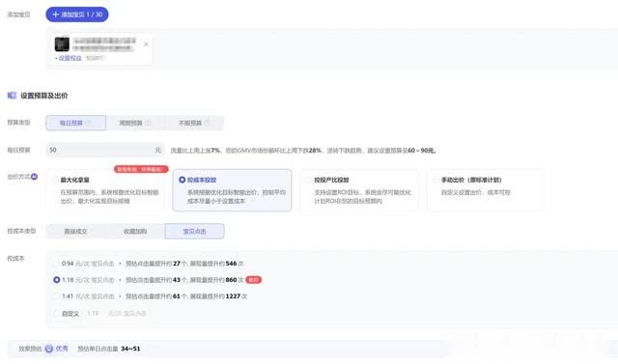The image size is (618, 364).
Task: Pick the 1.18 元/次 cost option
Action: click(x=56, y=280)
